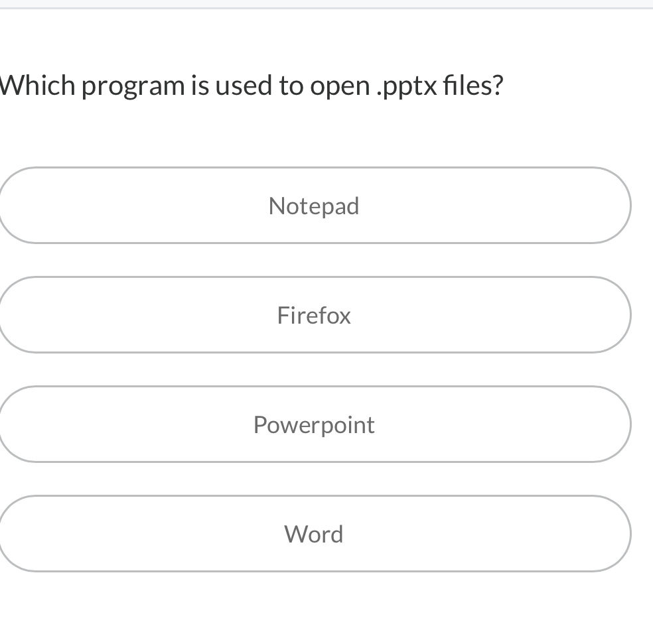Click the question text about .pptx files
The width and height of the screenshot is (653, 644).
tap(251, 86)
